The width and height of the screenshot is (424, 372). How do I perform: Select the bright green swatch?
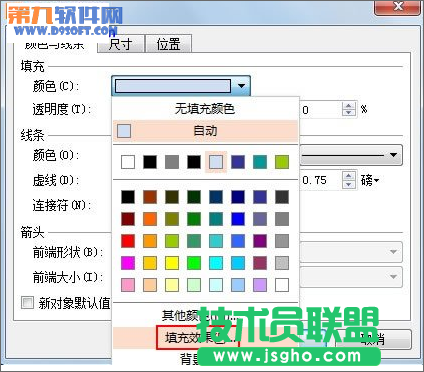(194, 263)
